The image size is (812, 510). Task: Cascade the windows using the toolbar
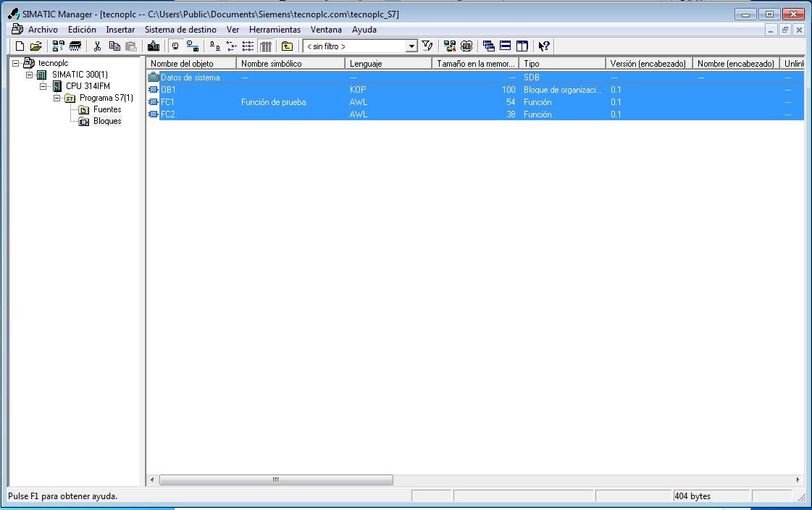coord(488,46)
